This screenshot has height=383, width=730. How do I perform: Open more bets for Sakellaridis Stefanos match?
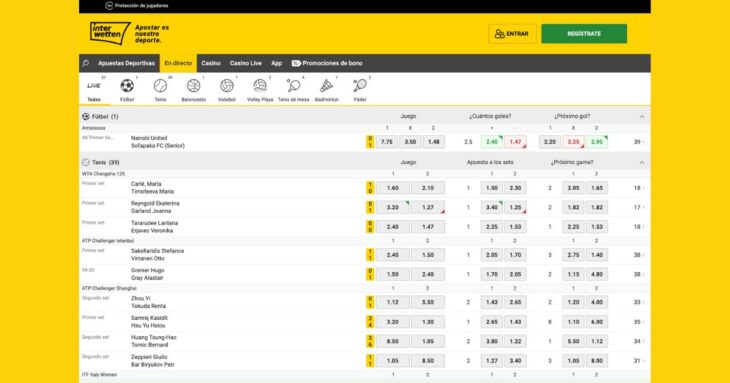point(639,255)
